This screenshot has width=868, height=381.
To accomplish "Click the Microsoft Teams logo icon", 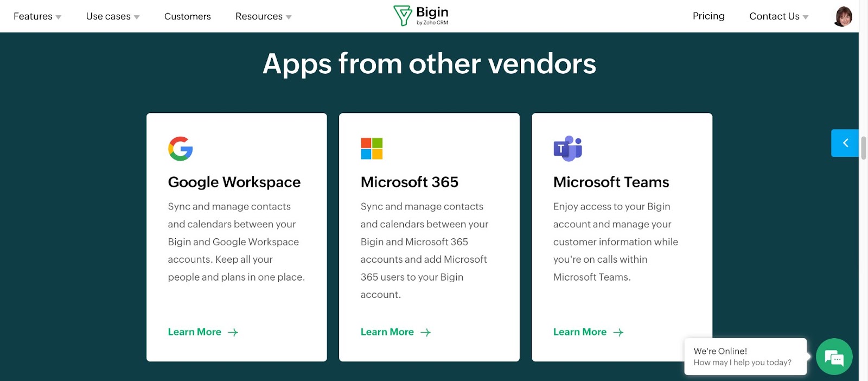I will (x=567, y=149).
